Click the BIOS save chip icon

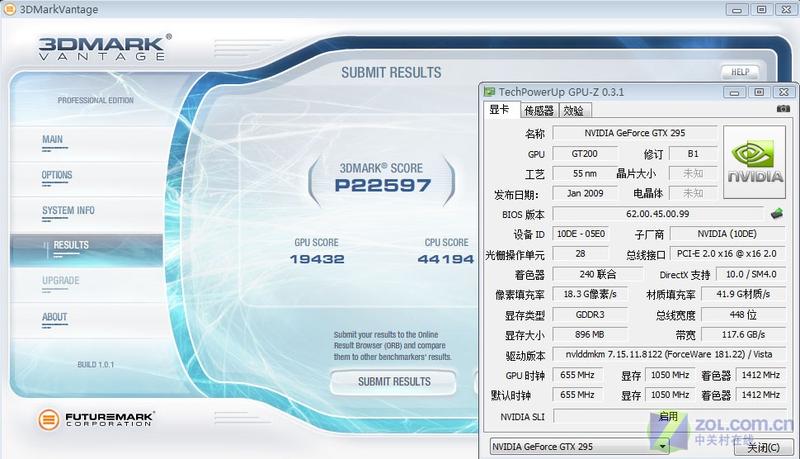[777, 214]
